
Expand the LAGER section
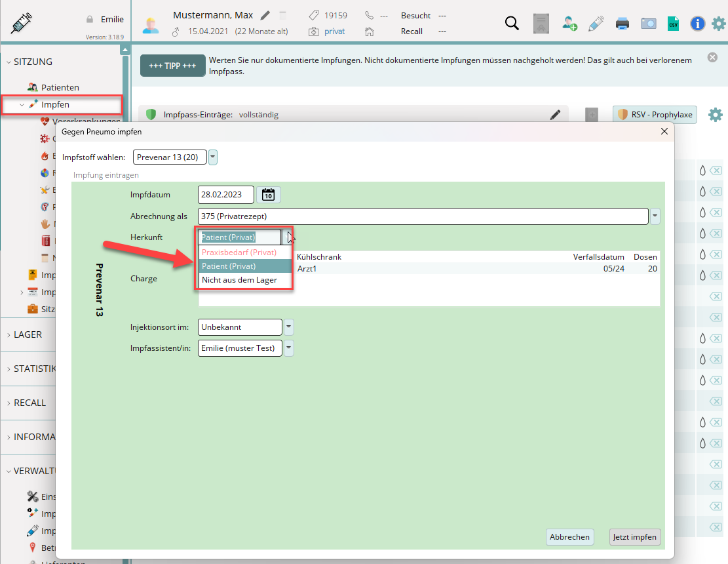click(x=9, y=335)
